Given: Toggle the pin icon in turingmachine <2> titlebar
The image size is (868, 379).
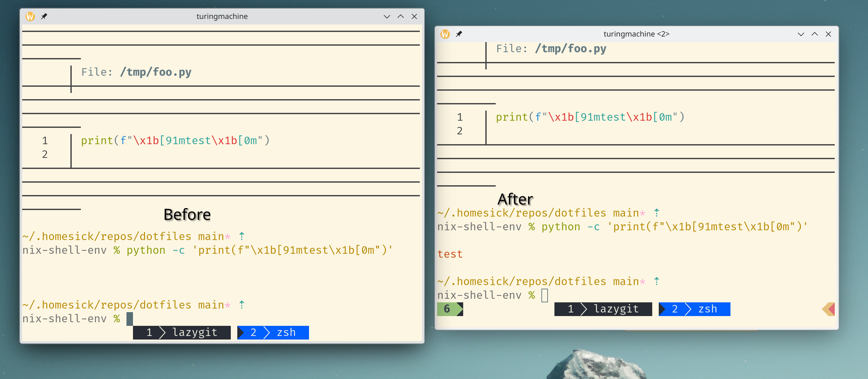Looking at the screenshot, I should pyautogui.click(x=459, y=34).
